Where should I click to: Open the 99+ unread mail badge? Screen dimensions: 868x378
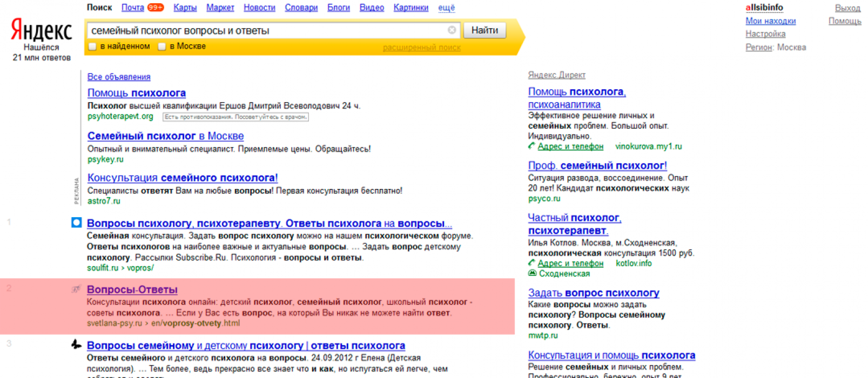click(156, 8)
